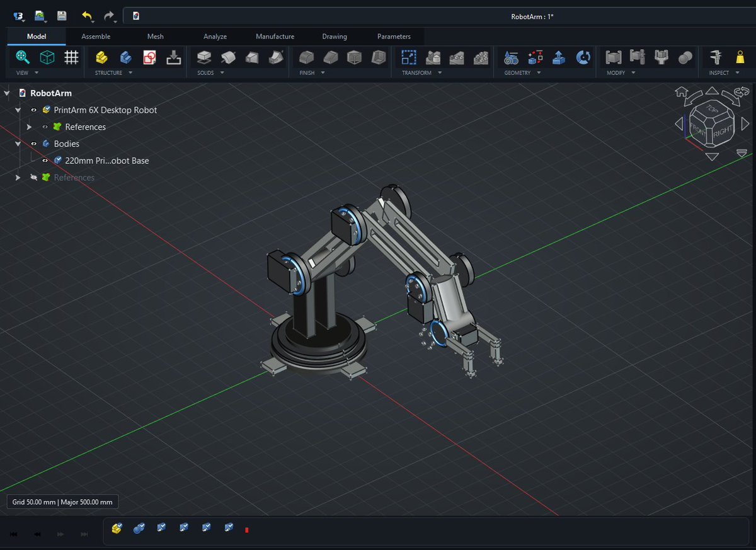756x550 pixels.
Task: Show the hidden bottom References node
Action: [34, 178]
